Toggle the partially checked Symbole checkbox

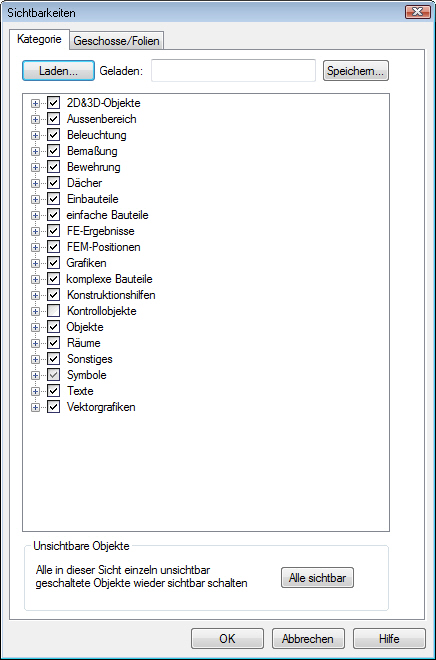point(53,375)
